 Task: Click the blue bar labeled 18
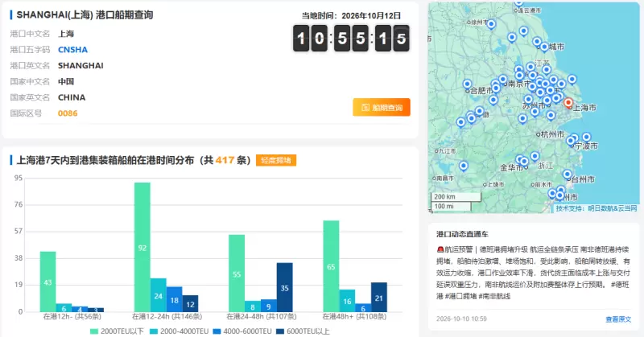click(x=174, y=299)
